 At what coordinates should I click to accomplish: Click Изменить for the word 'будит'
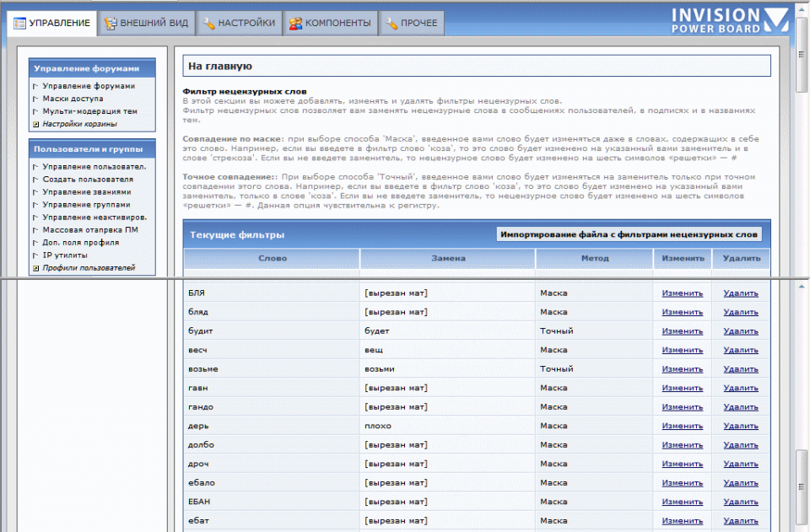(x=682, y=331)
